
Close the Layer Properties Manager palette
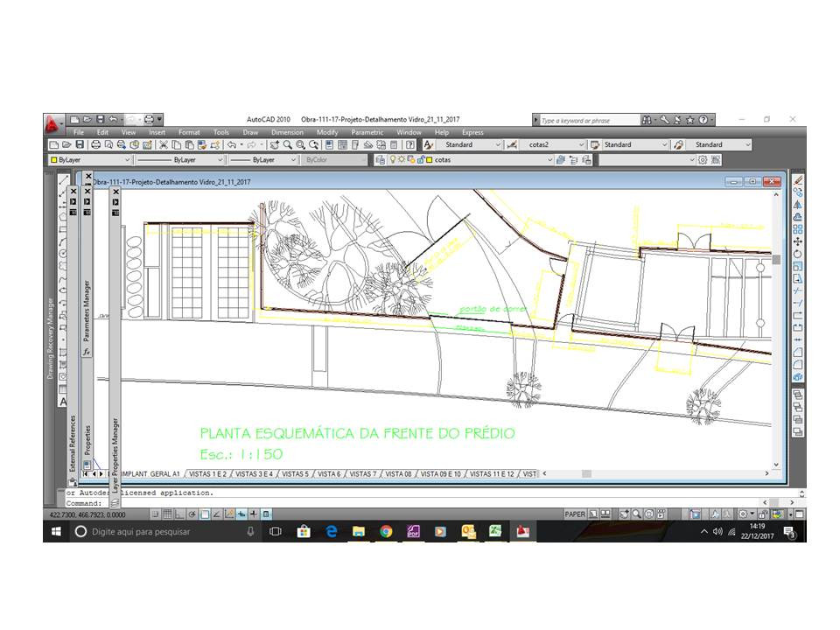pos(115,192)
